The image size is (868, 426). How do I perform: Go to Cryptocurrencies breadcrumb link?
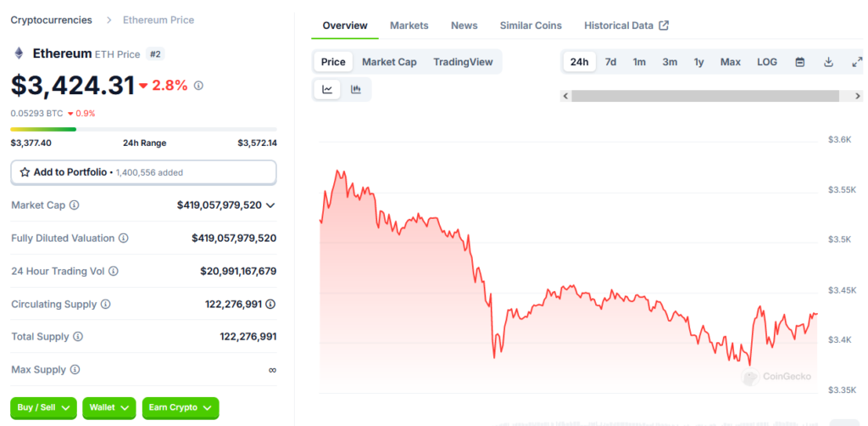coord(52,20)
